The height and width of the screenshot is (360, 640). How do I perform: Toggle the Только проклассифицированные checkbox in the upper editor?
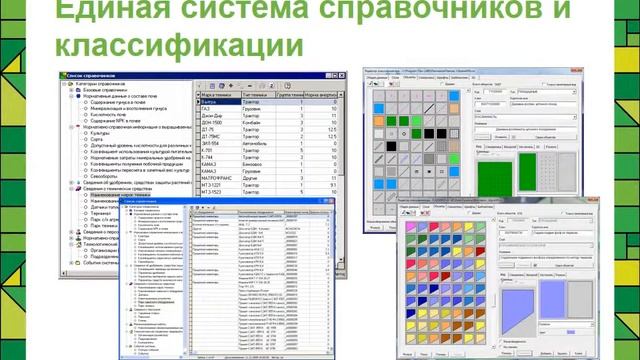pyautogui.click(x=544, y=84)
